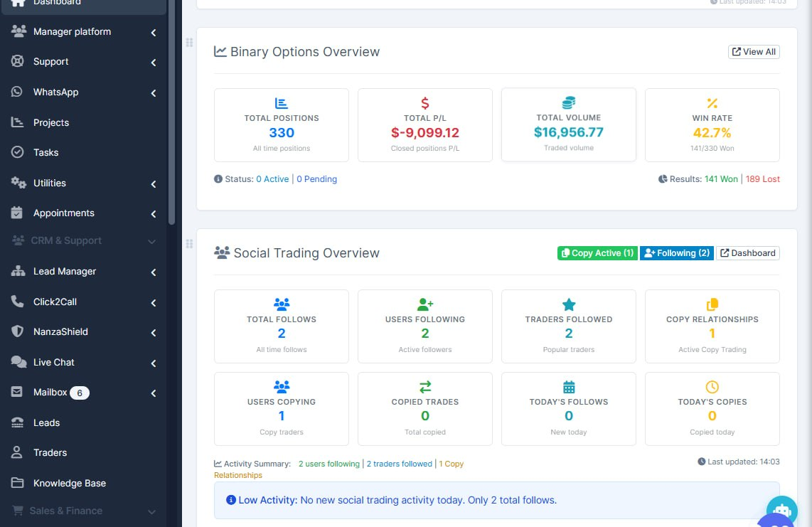Click the View All button
The height and width of the screenshot is (527, 812).
(754, 52)
